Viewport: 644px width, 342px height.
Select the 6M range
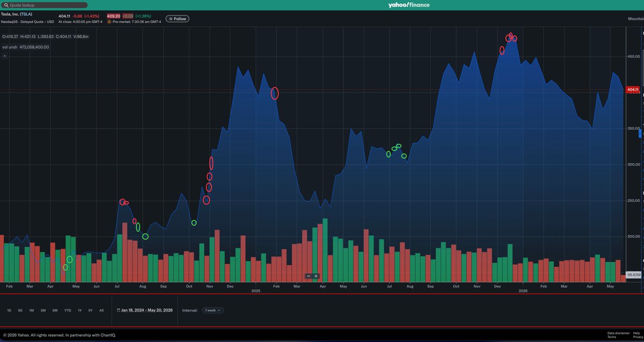55,310
